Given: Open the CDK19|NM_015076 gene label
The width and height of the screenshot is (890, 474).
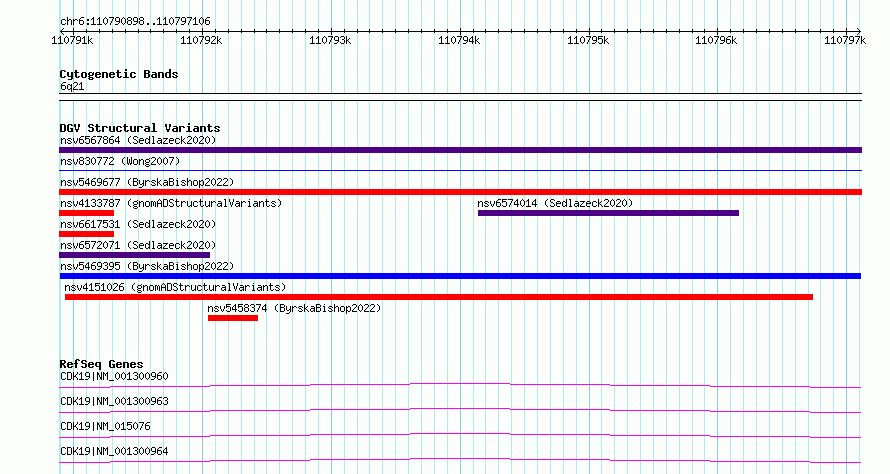Looking at the screenshot, I should [x=105, y=426].
